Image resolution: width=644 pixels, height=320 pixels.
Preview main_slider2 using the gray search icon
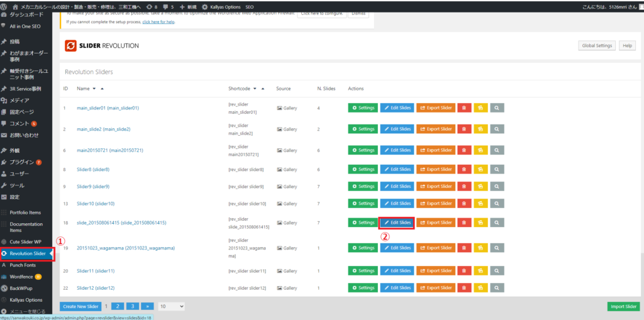[497, 129]
